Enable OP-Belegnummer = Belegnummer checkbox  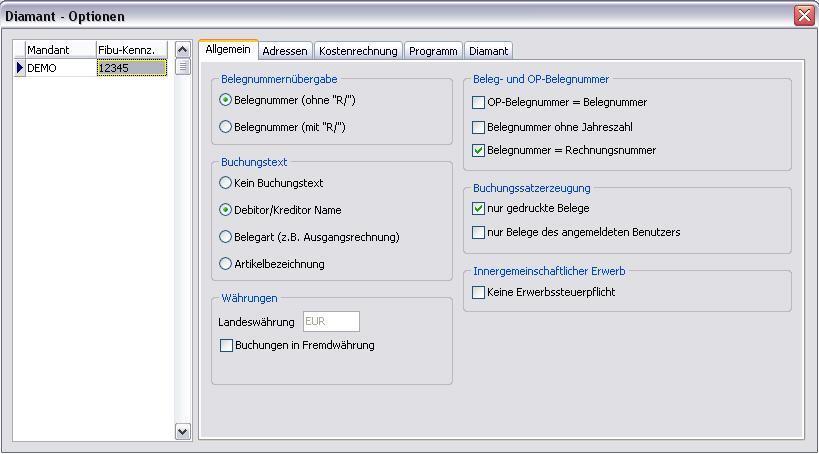coord(478,102)
